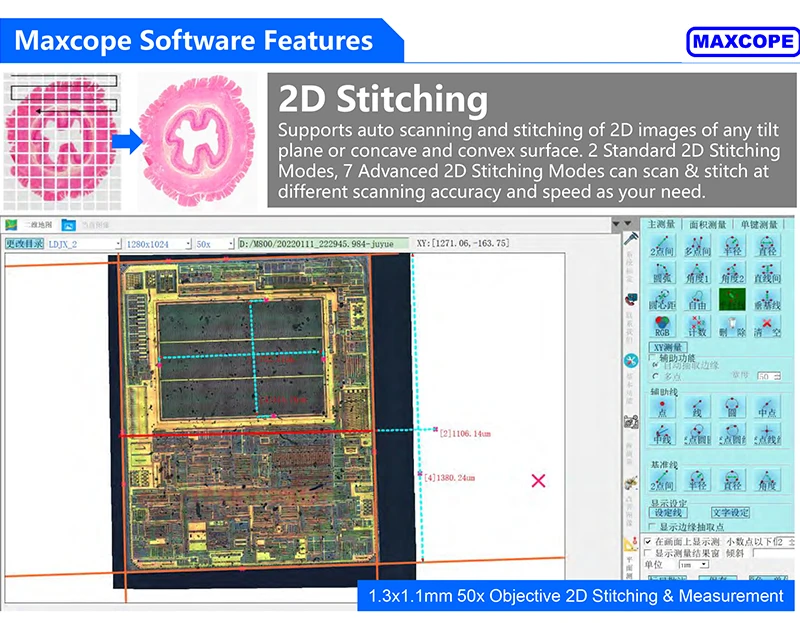
Task: Click the count (计数) tool icon
Action: click(697, 325)
